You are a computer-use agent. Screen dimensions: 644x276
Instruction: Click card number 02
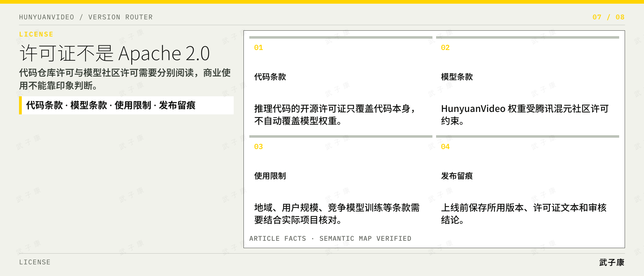445,48
